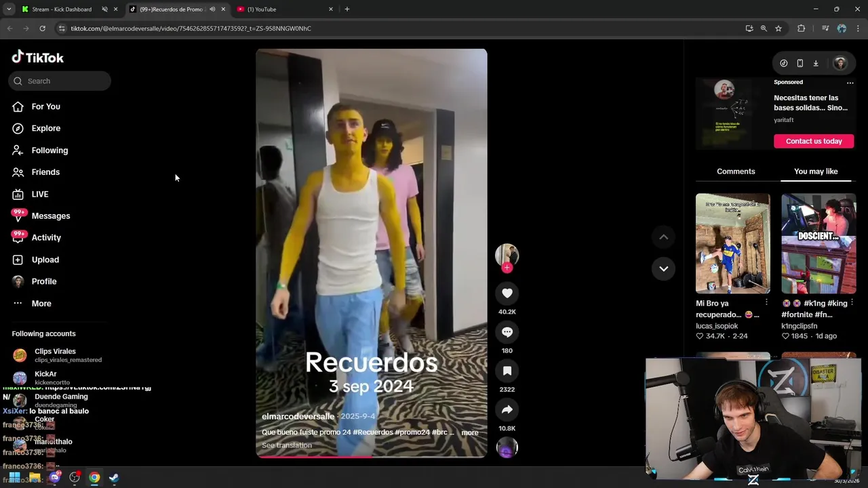This screenshot has width=868, height=488.
Task: Open the spinning sound disc icon
Action: pyautogui.click(x=507, y=447)
